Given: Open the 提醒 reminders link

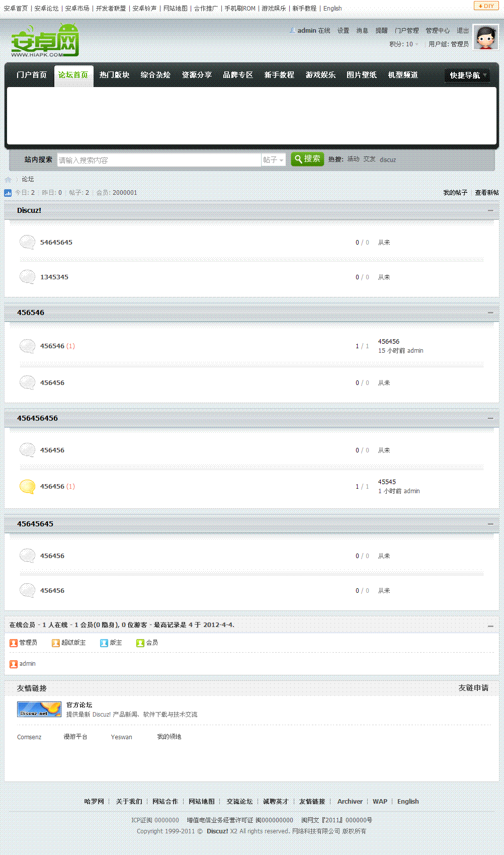Looking at the screenshot, I should 381,31.
